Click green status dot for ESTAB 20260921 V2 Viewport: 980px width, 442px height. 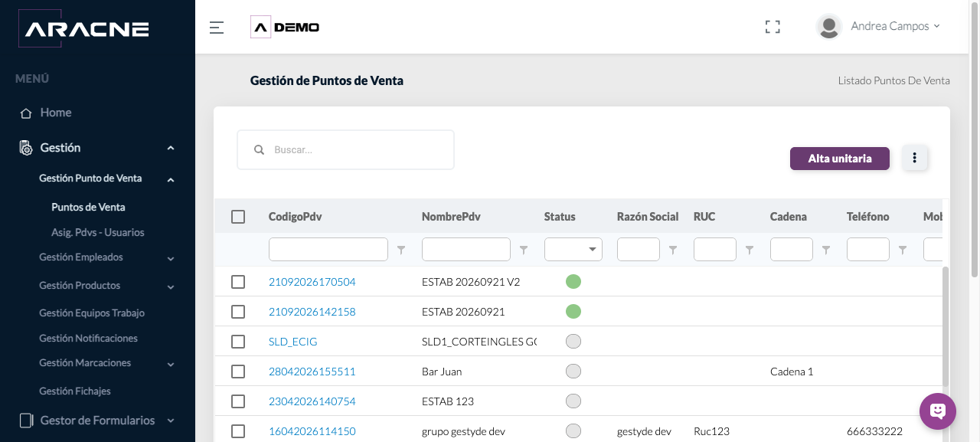[x=573, y=282]
